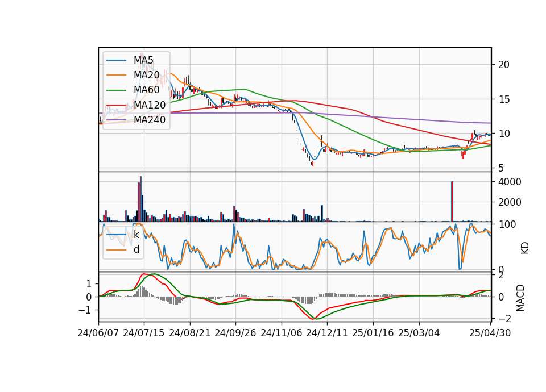Click the KD axis value 100

pyautogui.click(x=507, y=225)
